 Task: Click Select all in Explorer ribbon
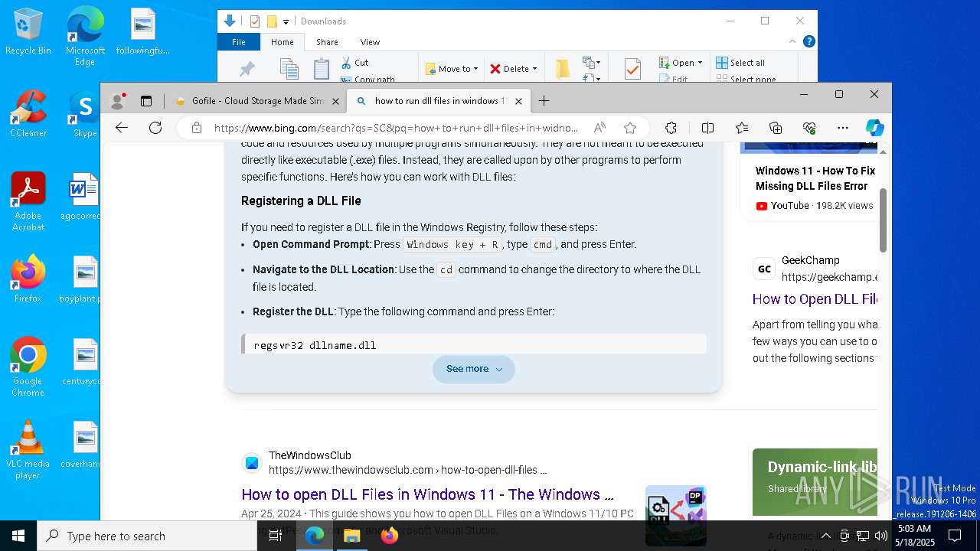click(740, 63)
